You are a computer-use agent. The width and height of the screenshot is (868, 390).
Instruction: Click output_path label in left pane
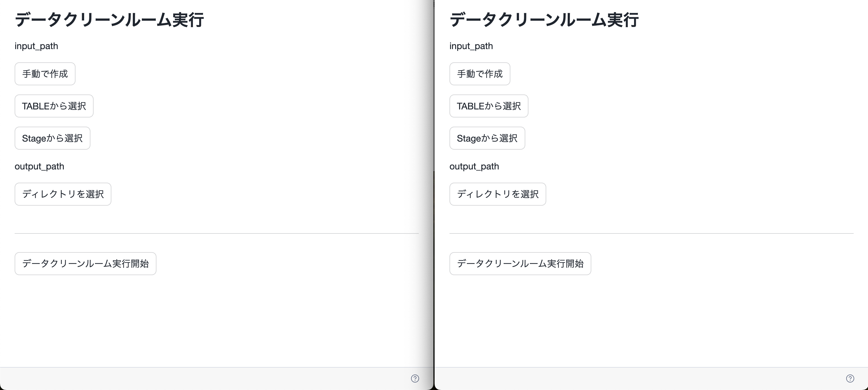pyautogui.click(x=39, y=167)
